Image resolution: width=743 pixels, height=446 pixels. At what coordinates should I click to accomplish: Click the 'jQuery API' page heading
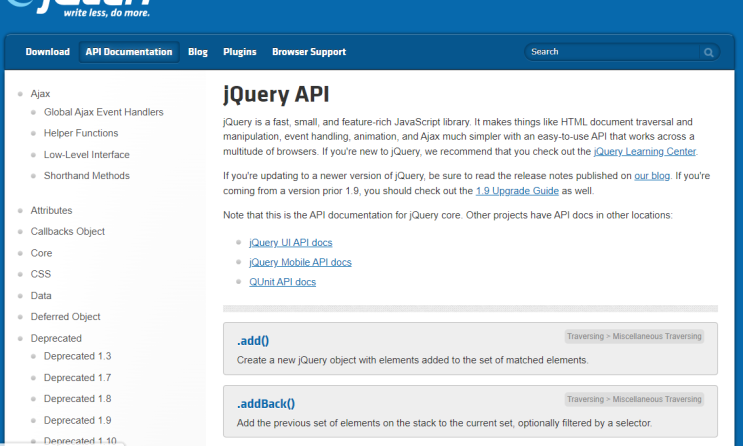(276, 94)
